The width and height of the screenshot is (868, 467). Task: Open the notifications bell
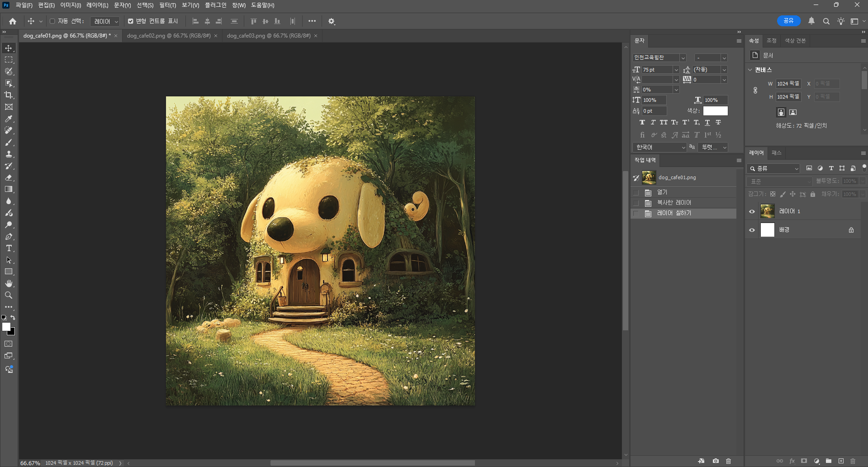coord(811,21)
